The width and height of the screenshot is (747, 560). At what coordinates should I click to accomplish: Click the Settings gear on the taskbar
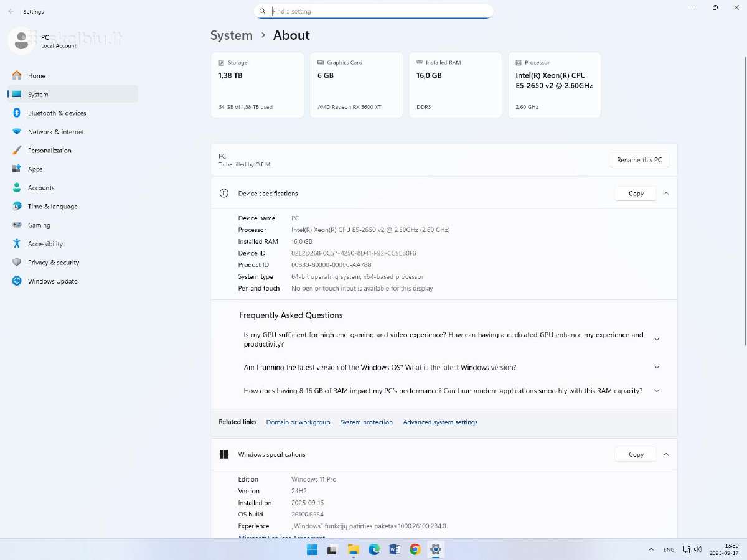click(436, 549)
